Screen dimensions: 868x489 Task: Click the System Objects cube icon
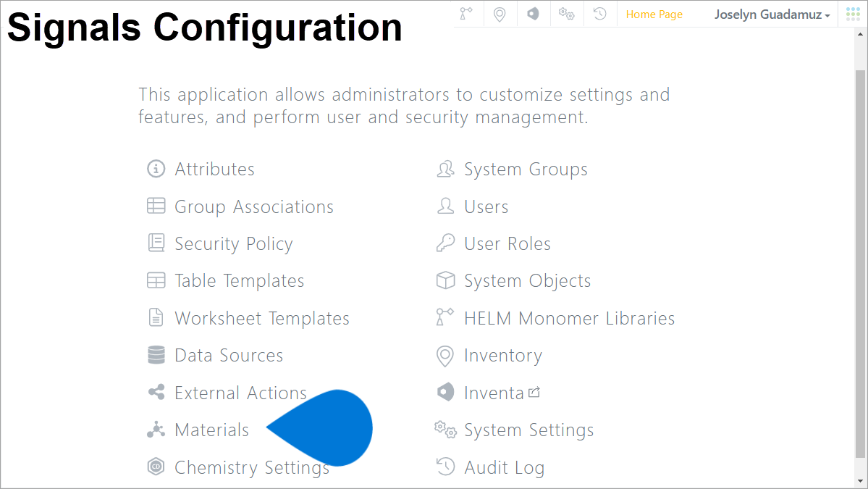coord(446,280)
